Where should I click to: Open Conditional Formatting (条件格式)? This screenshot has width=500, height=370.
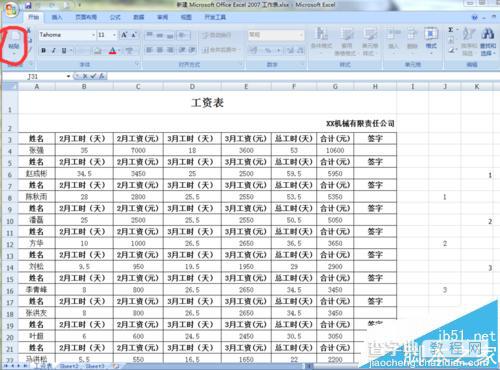[321, 41]
